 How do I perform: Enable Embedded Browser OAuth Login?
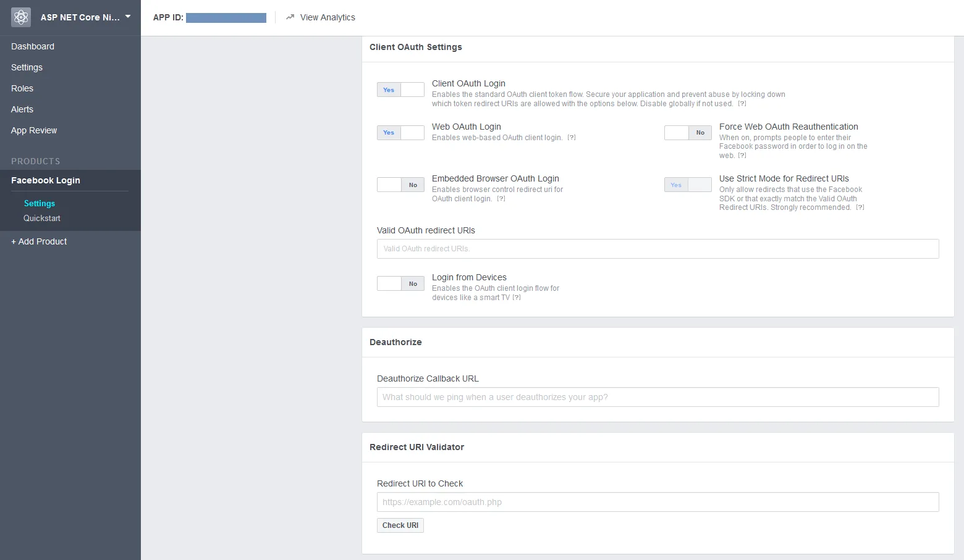point(400,185)
